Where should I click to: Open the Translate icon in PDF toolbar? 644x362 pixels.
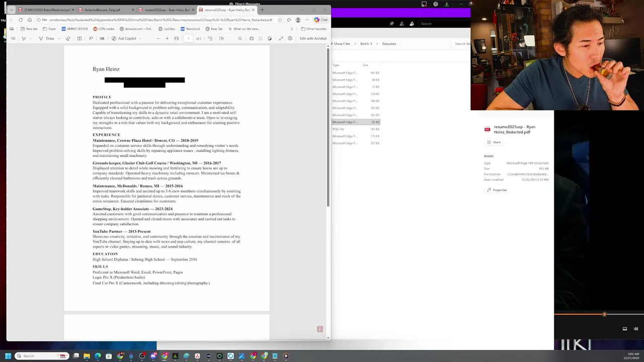(102, 38)
